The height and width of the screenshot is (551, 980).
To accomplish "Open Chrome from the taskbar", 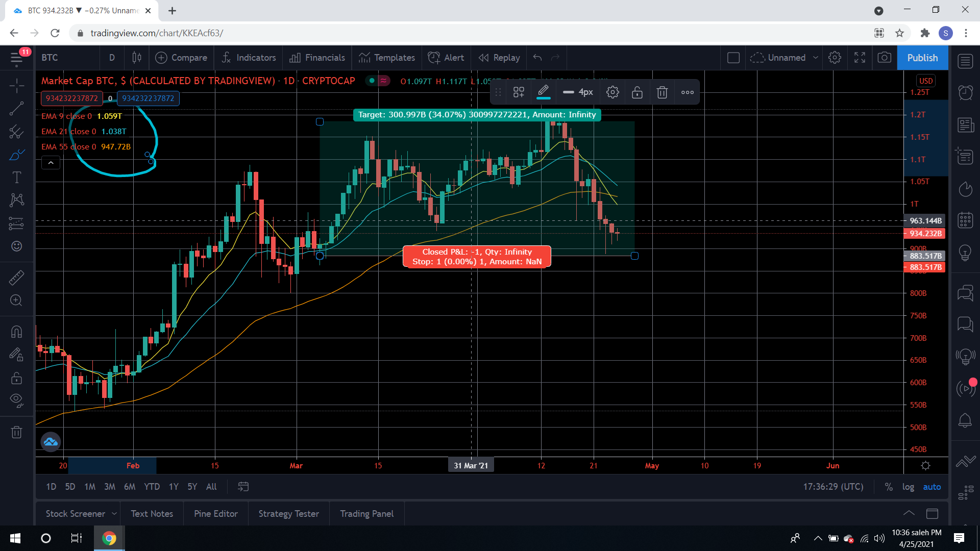I will click(x=109, y=538).
